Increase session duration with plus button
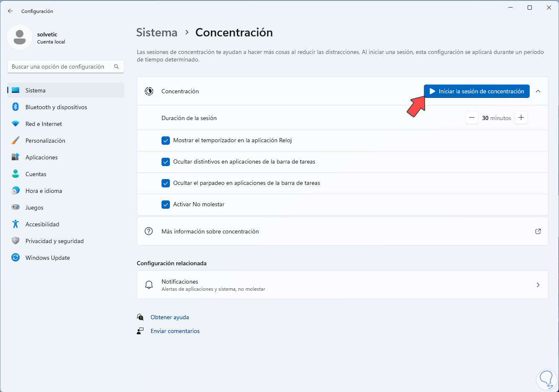The width and height of the screenshot is (559, 392). click(521, 118)
